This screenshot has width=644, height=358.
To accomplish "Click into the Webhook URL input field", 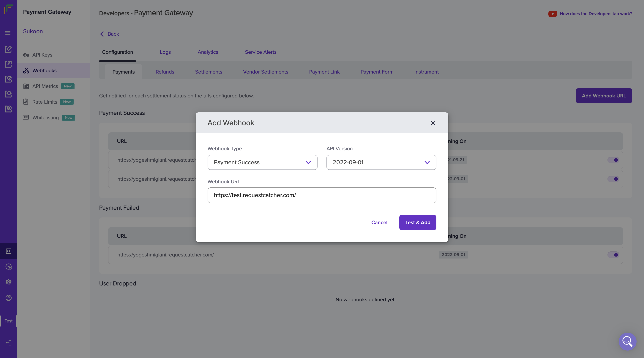I will [321, 195].
